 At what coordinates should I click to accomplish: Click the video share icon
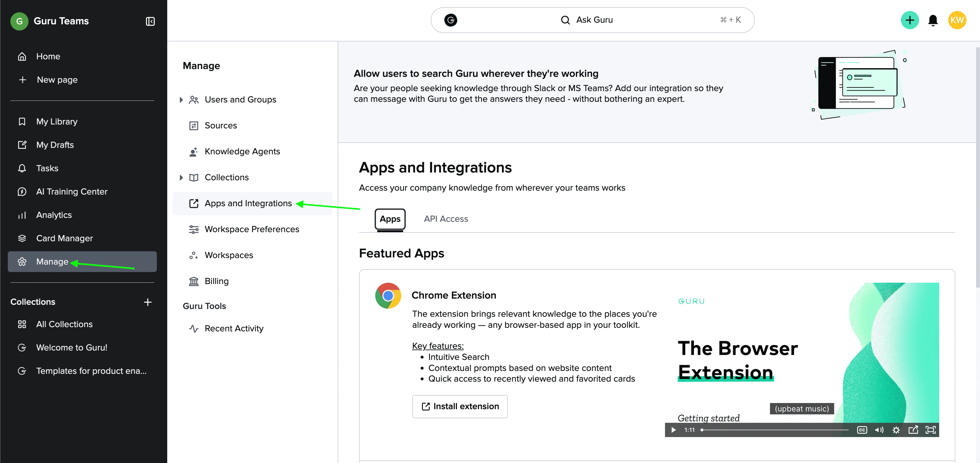click(913, 430)
